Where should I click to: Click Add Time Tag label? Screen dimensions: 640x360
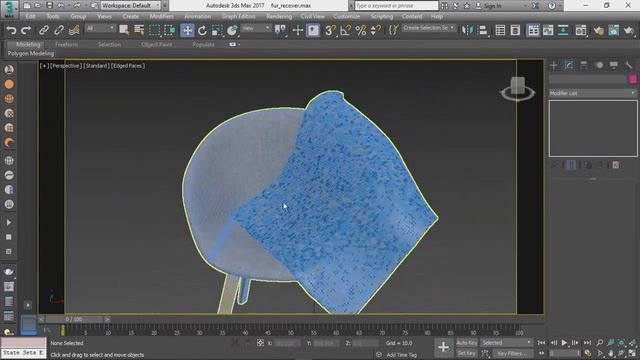[402, 355]
